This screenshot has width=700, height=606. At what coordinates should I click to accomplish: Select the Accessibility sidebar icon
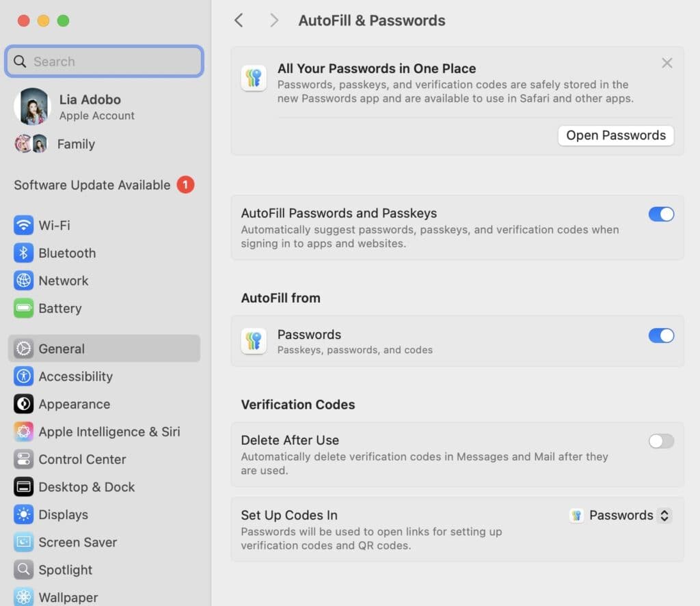pos(23,376)
